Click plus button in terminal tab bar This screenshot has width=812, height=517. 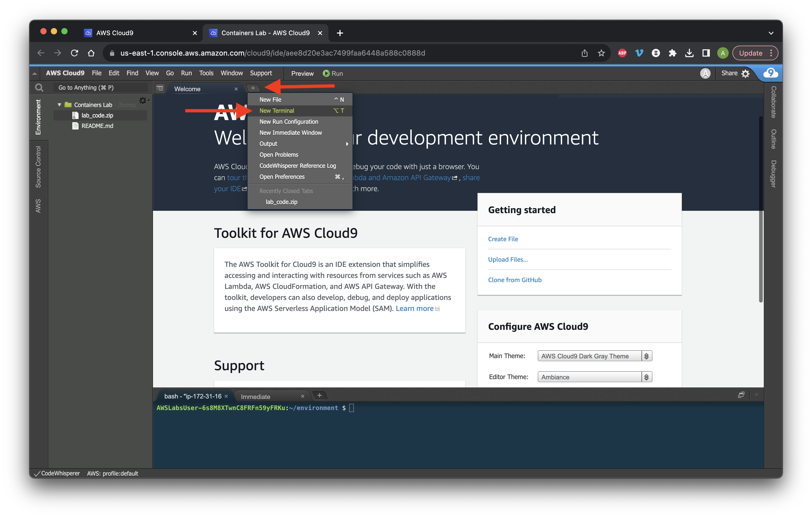coord(319,395)
